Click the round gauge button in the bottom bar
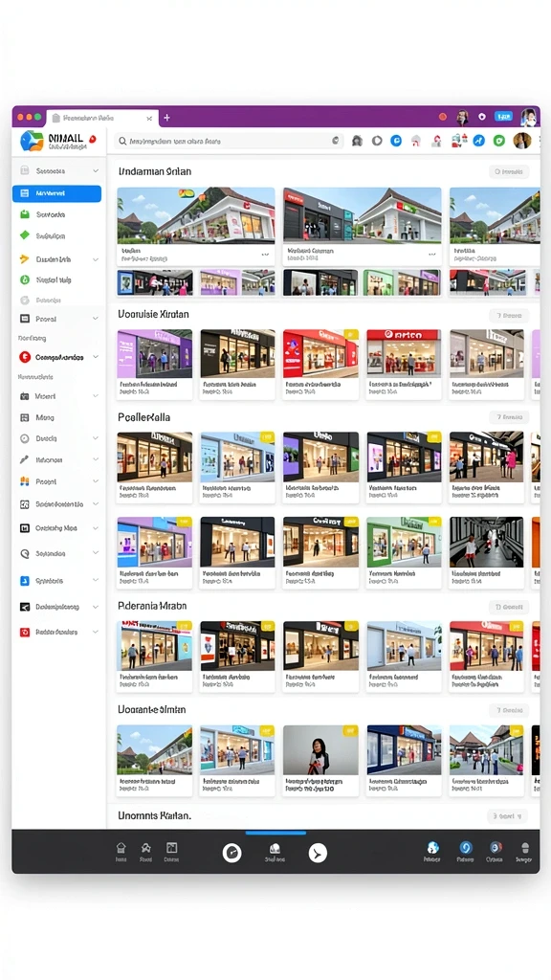Viewport: 551px width, 980px height. coord(231,853)
